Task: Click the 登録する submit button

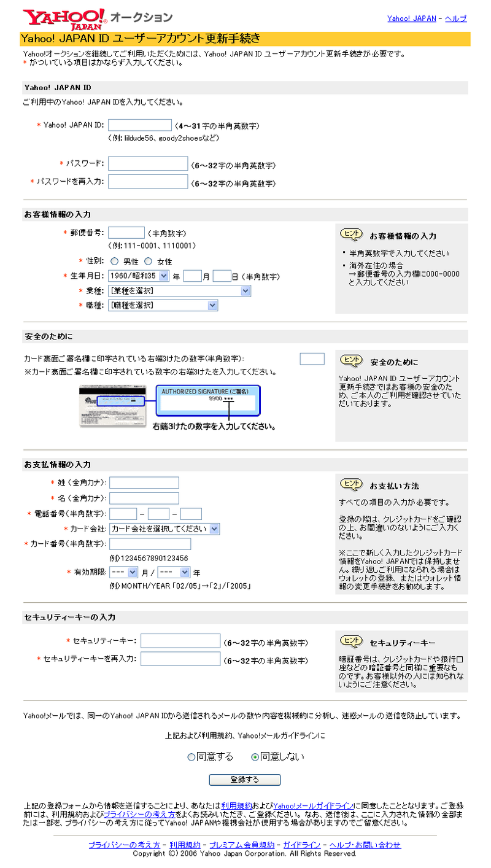Action: [x=245, y=780]
